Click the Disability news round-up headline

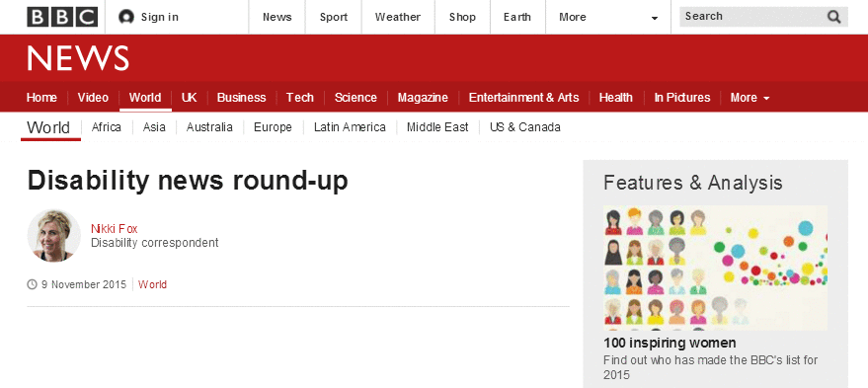[x=188, y=181]
